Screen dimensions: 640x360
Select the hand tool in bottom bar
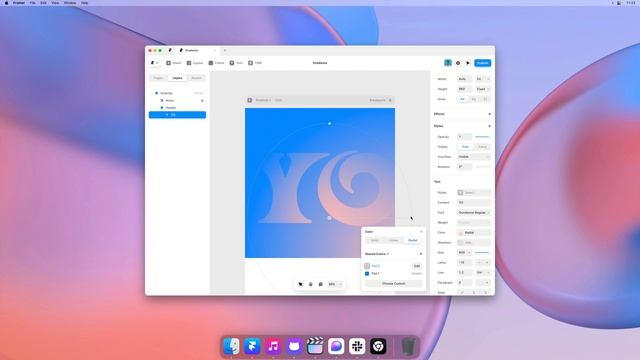pyautogui.click(x=311, y=284)
